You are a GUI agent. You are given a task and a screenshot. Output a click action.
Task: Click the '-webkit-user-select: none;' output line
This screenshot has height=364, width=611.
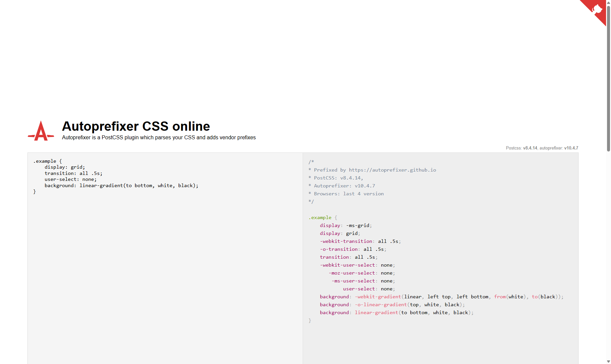357,265
